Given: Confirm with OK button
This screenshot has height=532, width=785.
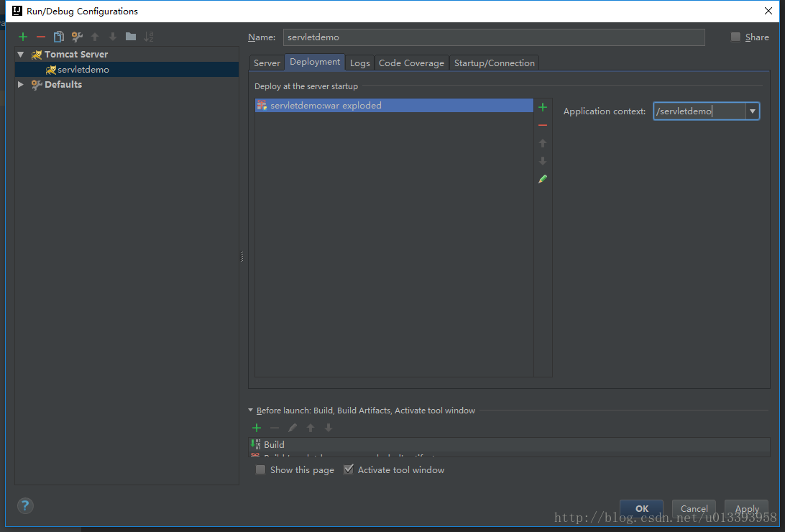Looking at the screenshot, I should click(642, 508).
